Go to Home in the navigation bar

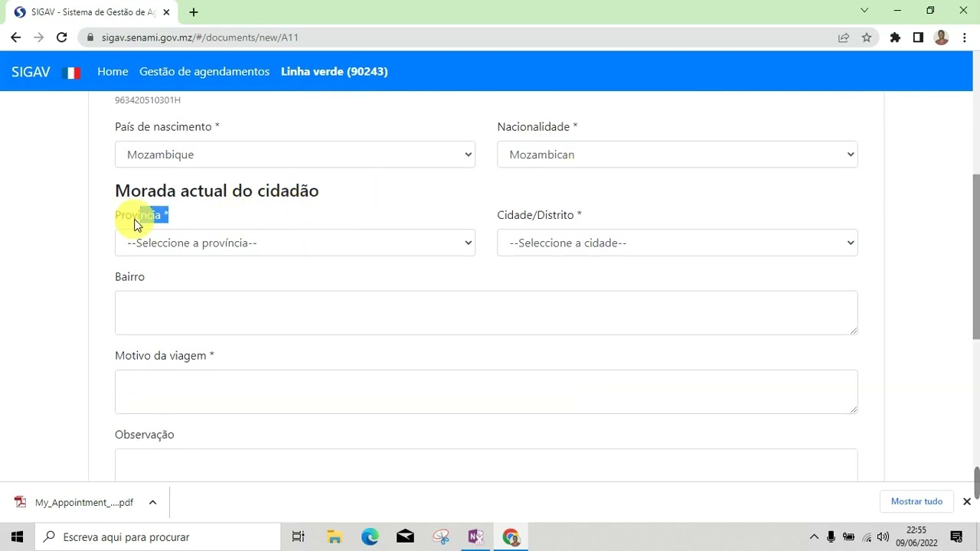point(113,71)
